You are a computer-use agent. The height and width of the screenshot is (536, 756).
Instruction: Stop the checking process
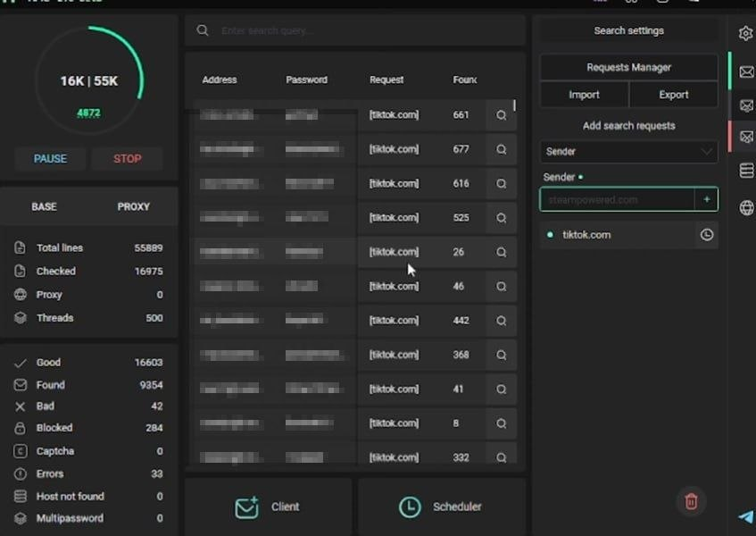click(x=128, y=159)
